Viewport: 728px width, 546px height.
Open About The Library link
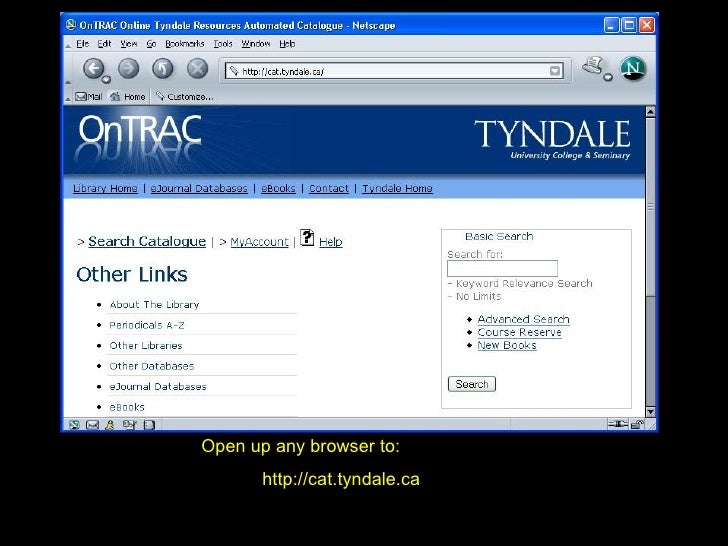pos(154,305)
